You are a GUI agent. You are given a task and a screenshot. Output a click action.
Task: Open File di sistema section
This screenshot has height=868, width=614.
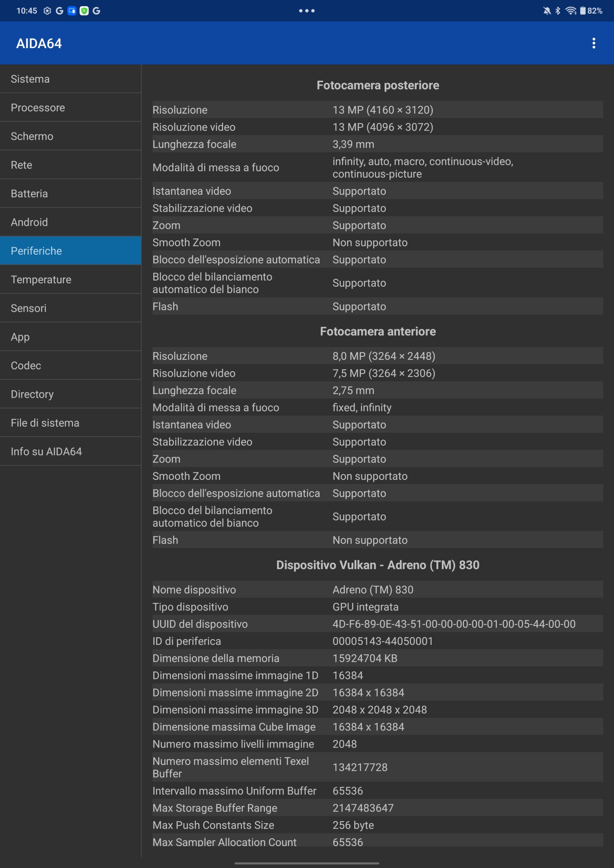70,423
